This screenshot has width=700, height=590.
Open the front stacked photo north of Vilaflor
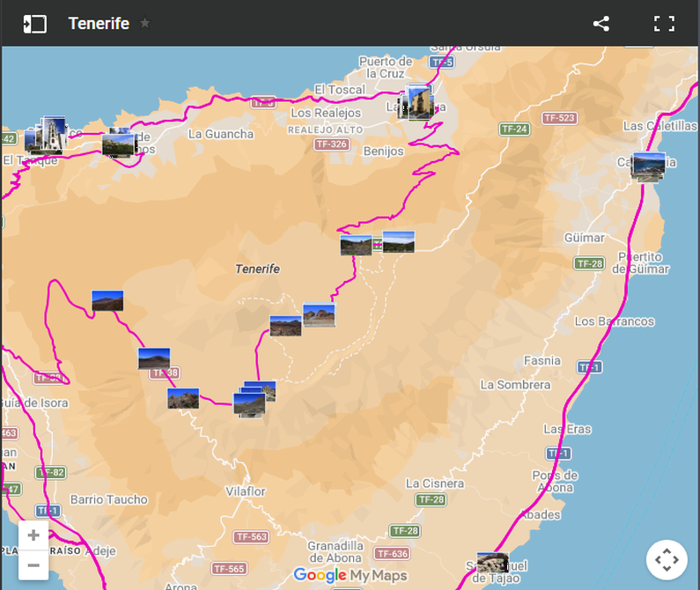(249, 404)
